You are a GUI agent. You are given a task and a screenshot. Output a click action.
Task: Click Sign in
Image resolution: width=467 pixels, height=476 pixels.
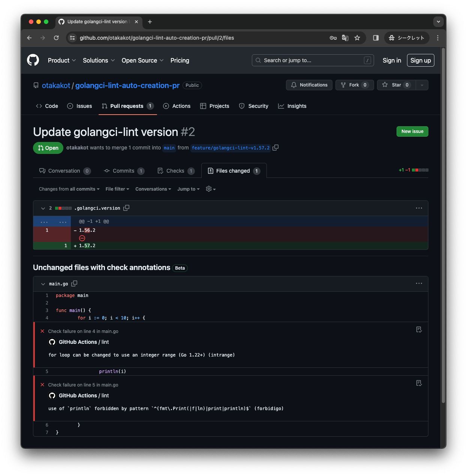392,60
